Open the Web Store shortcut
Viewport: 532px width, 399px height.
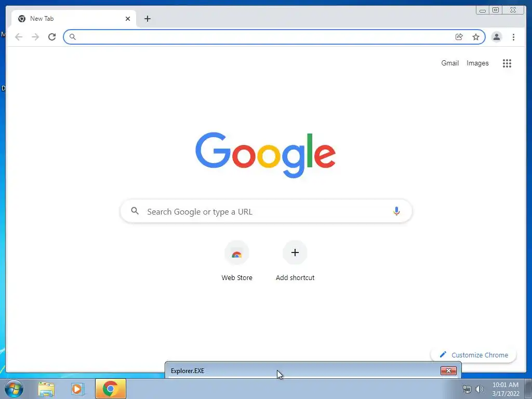237,261
